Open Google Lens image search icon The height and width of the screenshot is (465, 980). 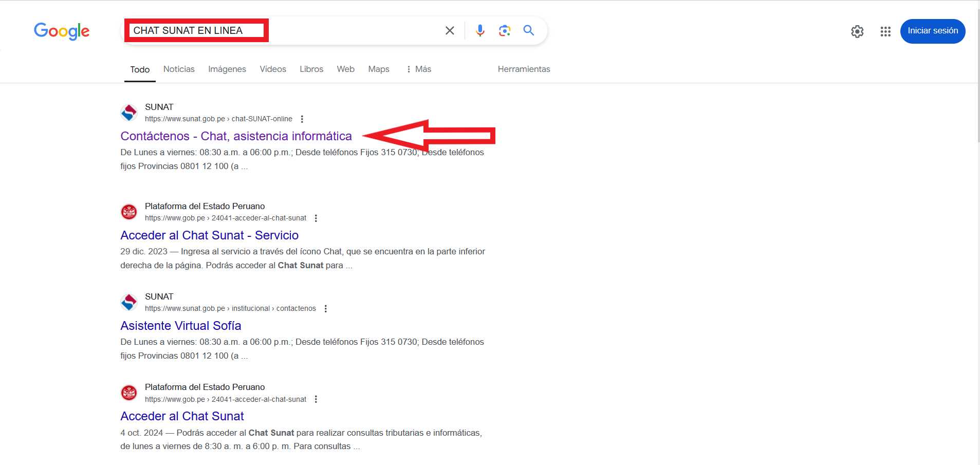505,31
